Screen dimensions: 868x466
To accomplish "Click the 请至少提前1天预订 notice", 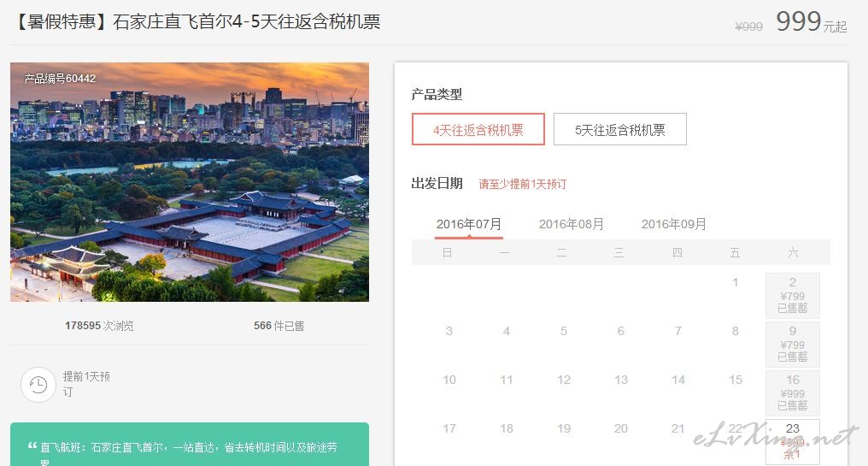I will [523, 184].
